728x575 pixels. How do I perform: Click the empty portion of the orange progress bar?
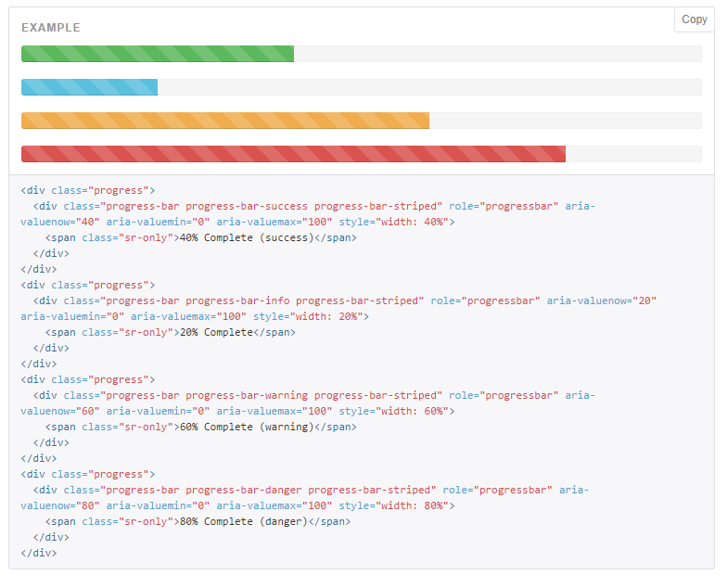pyautogui.click(x=565, y=121)
